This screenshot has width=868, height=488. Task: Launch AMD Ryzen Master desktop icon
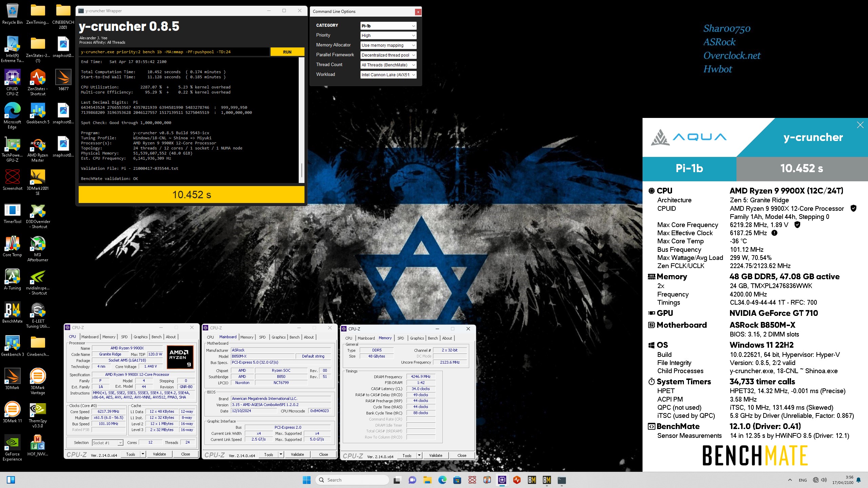[38, 149]
